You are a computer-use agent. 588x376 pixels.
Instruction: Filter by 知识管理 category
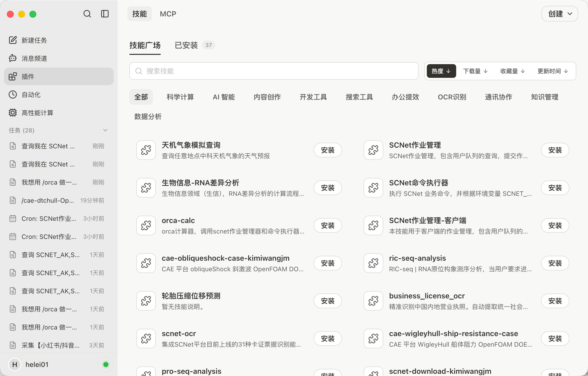click(545, 97)
